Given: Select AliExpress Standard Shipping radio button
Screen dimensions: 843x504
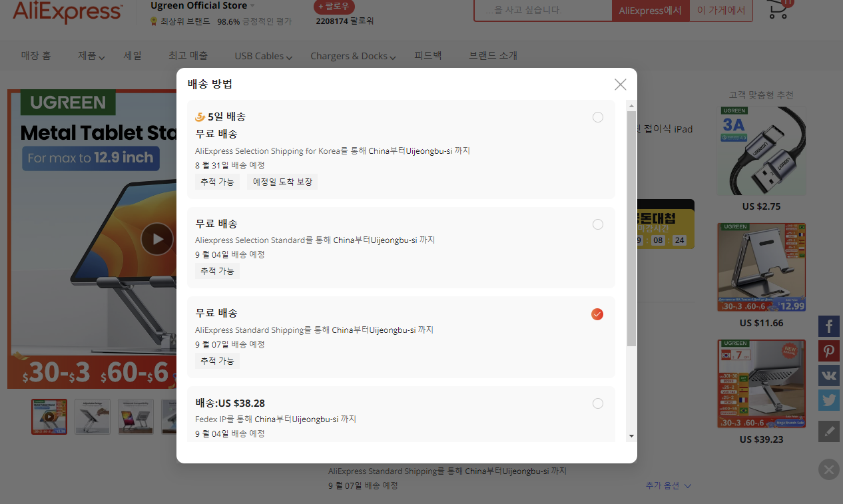Looking at the screenshot, I should [x=597, y=314].
